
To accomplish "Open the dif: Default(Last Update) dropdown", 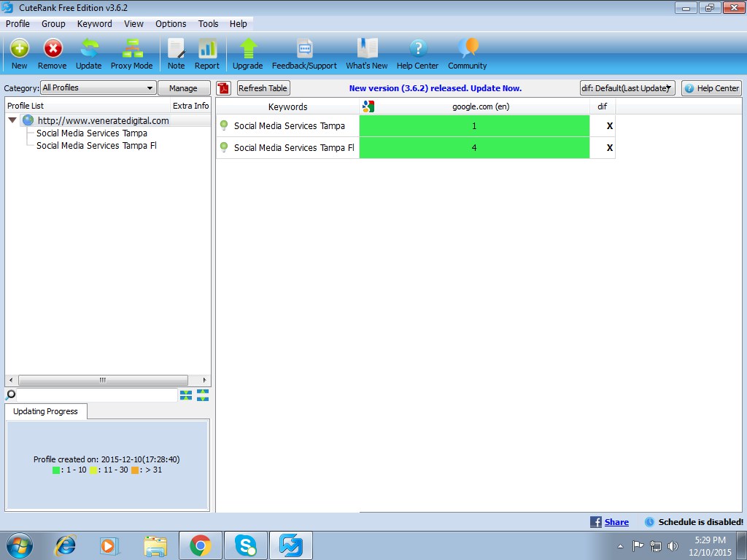I will click(627, 88).
